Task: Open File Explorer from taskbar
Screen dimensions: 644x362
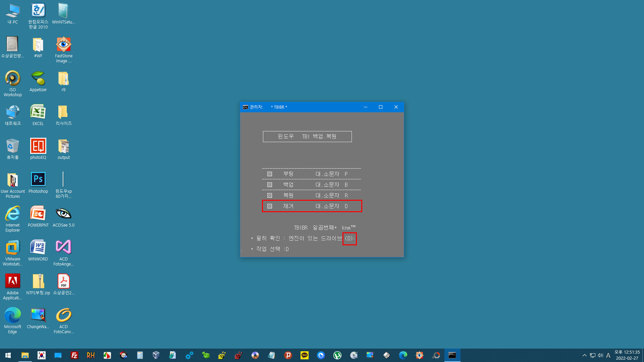Action: click(x=25, y=355)
